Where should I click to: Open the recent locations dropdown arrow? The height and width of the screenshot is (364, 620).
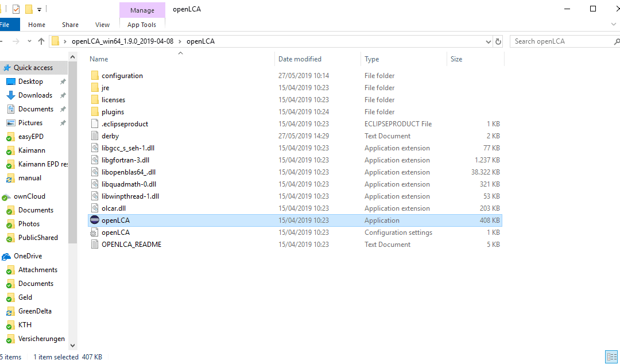coord(29,41)
